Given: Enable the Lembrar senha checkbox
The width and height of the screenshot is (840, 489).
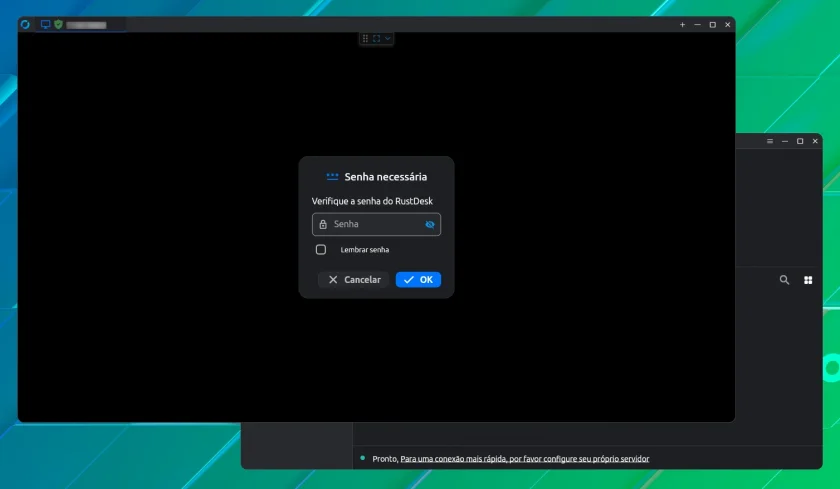Looking at the screenshot, I should pyautogui.click(x=321, y=250).
